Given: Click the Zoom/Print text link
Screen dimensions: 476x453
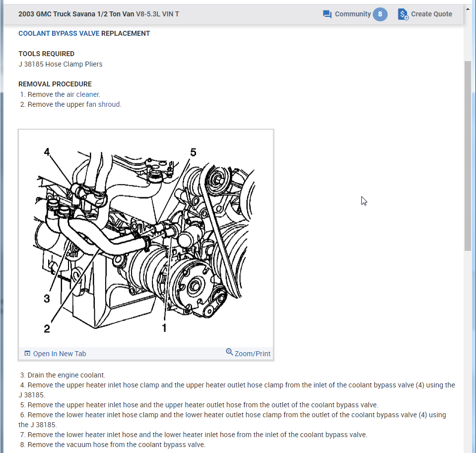Looking at the screenshot, I should point(252,354).
